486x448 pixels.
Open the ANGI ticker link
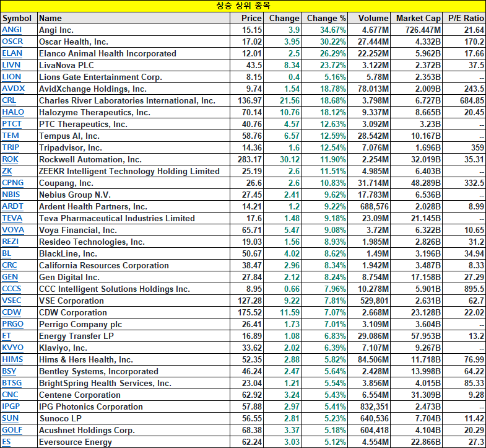pos(12,30)
